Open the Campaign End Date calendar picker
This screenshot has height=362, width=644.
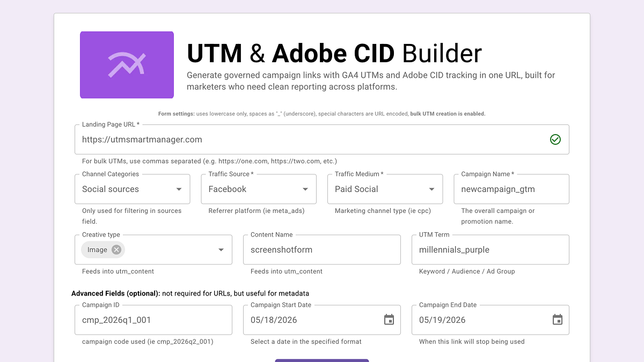[x=558, y=320]
